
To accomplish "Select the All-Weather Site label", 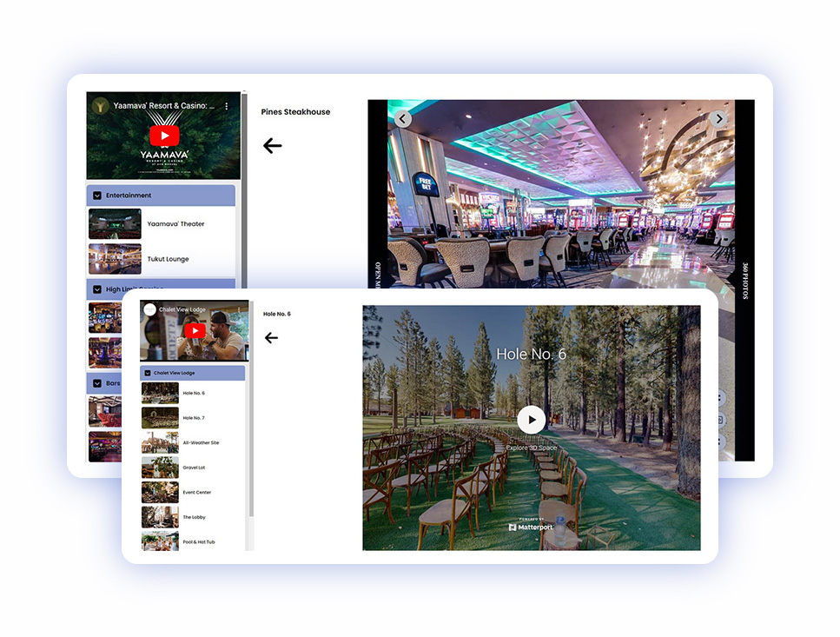I will [x=201, y=443].
